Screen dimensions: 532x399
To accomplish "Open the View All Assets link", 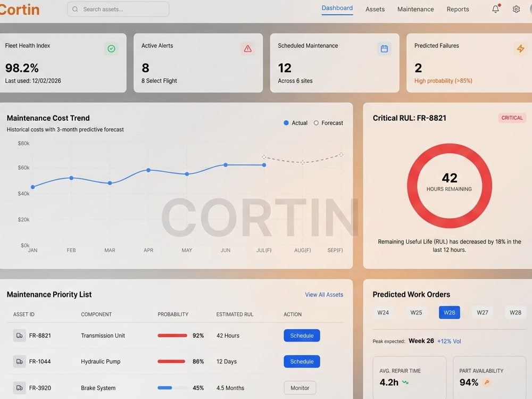I will point(324,295).
